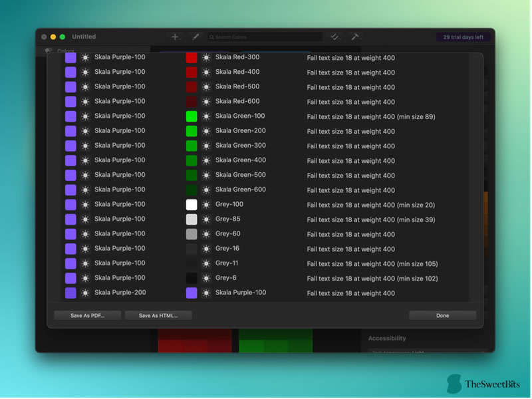Viewport: 532px width, 399px height.
Task: Click the fail result showing min size 102
Action: point(372,279)
